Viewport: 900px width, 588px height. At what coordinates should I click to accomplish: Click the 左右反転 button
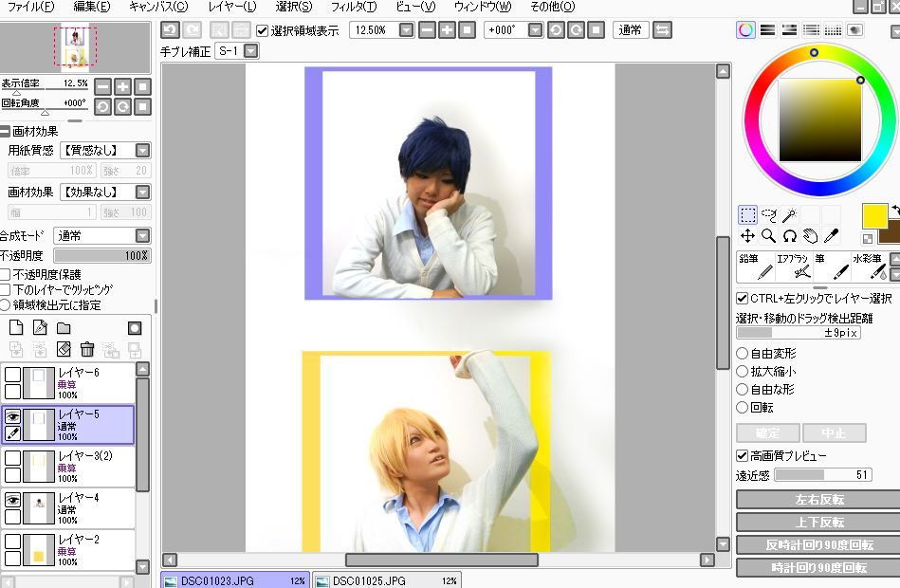[x=817, y=500]
